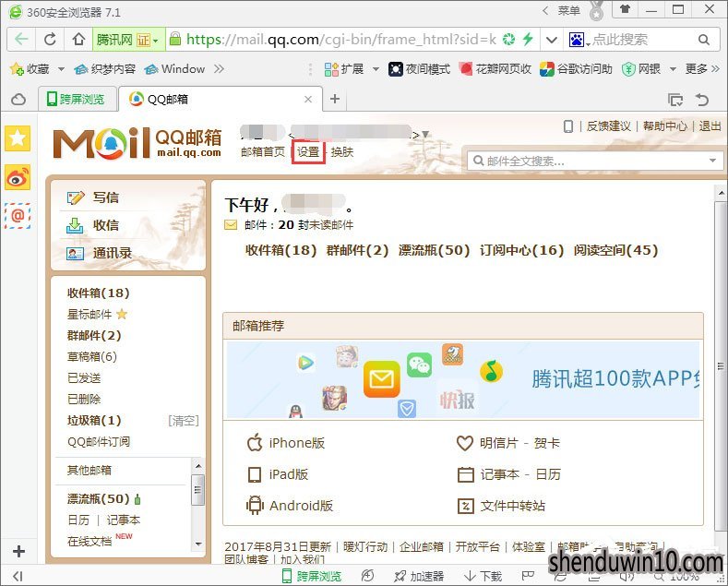This screenshot has width=728, height=586.
Task: Open 菜单 browser menu
Action: tap(568, 11)
